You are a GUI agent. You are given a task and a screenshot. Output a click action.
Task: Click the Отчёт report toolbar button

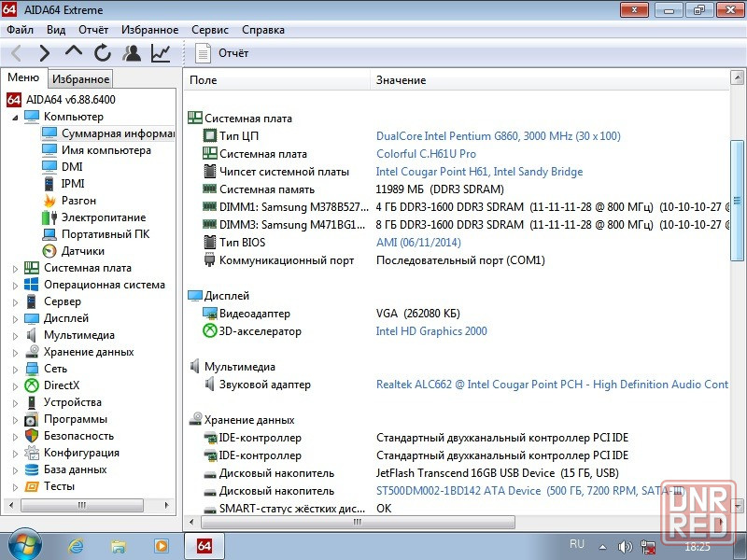(x=222, y=53)
